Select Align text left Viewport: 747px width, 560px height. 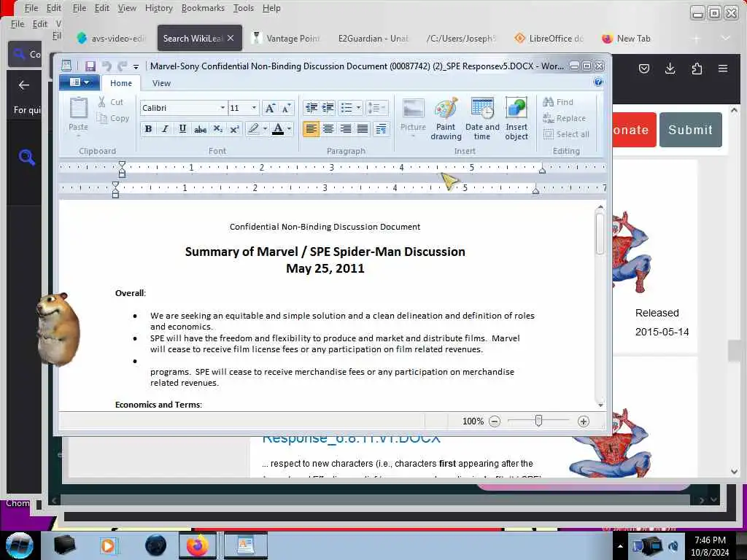coord(311,128)
